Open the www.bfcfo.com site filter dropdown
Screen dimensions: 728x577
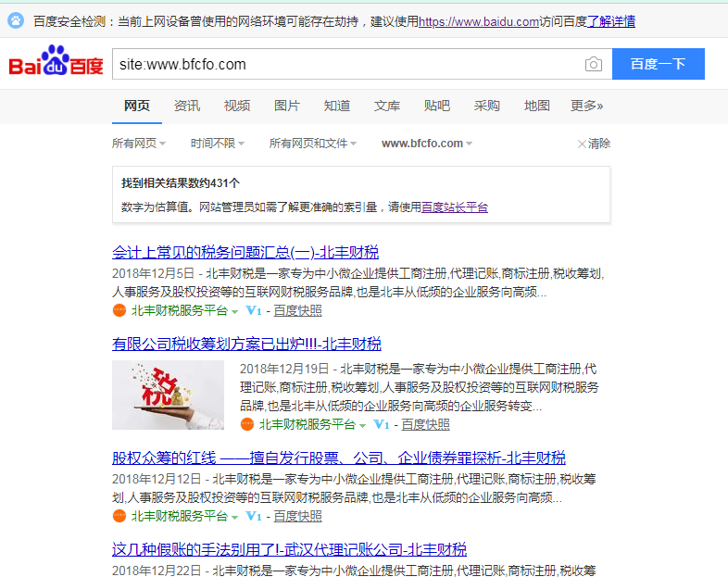[427, 144]
